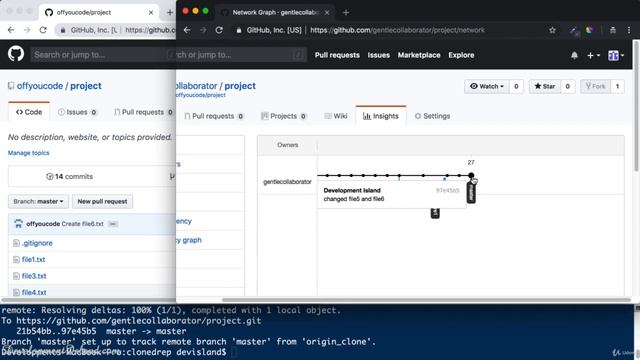640x360 pixels.
Task: Click the horizontal scrollbar below the network graph
Action: (427, 300)
